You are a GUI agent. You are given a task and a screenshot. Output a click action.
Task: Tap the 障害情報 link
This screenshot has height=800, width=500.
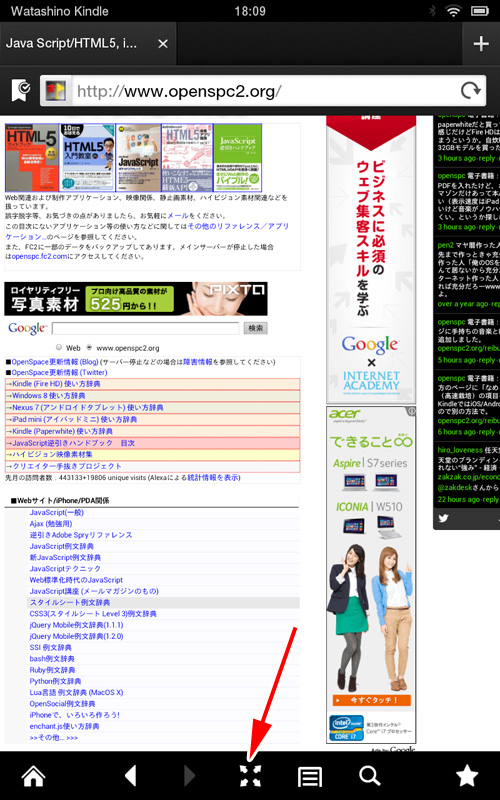197,362
